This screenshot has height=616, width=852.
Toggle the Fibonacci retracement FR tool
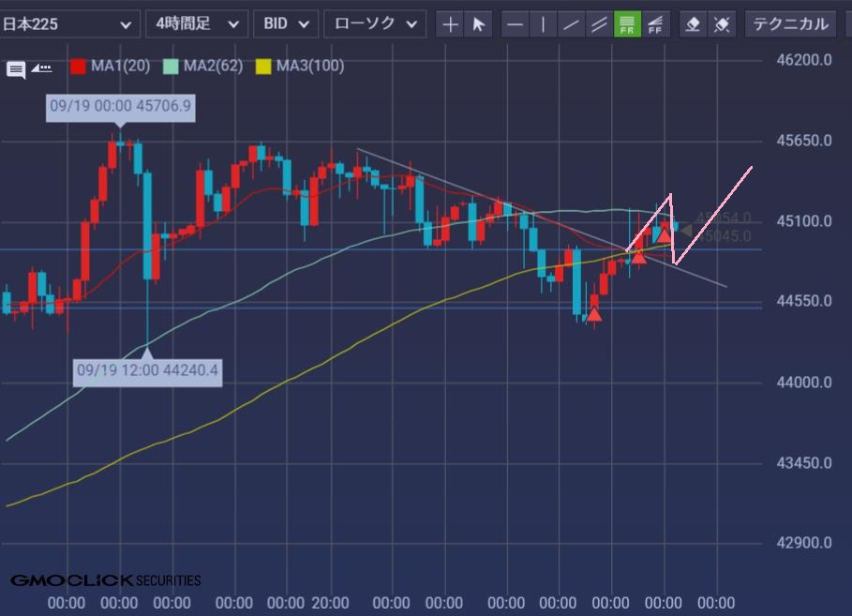coord(627,24)
